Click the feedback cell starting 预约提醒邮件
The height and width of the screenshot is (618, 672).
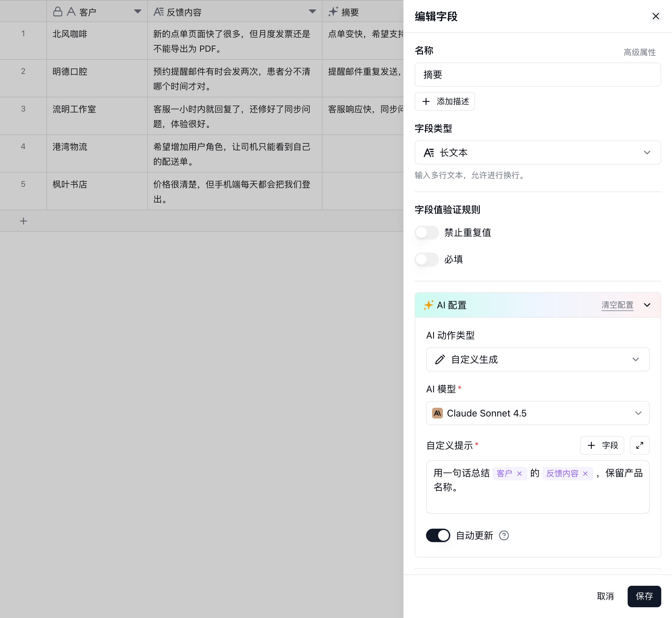pos(235,79)
